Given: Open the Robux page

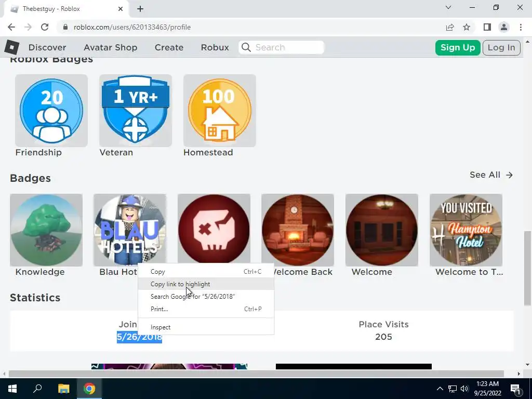Looking at the screenshot, I should [x=215, y=47].
